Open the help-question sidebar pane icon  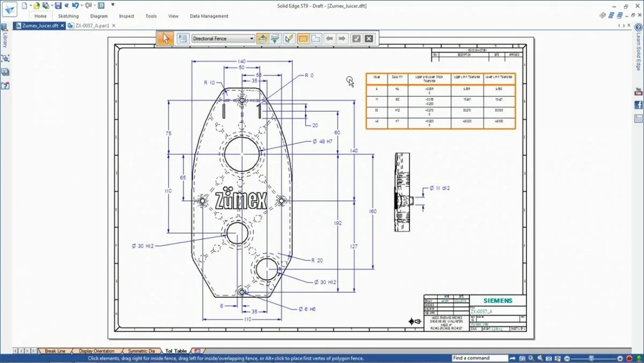[x=5, y=85]
